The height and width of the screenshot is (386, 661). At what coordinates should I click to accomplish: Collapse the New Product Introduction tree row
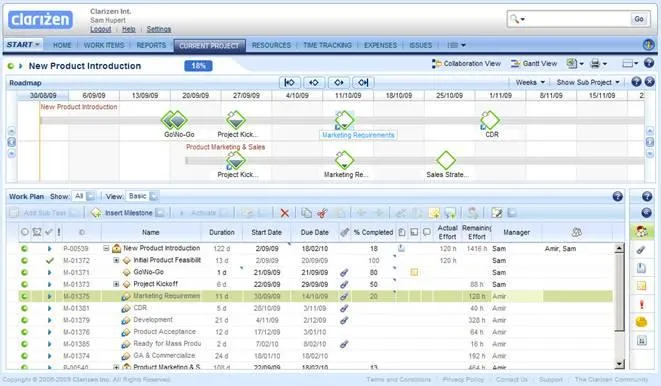point(106,249)
